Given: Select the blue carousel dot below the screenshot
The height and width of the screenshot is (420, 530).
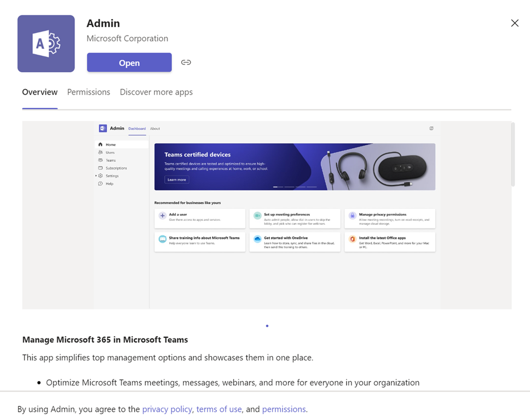Looking at the screenshot, I should (x=267, y=326).
